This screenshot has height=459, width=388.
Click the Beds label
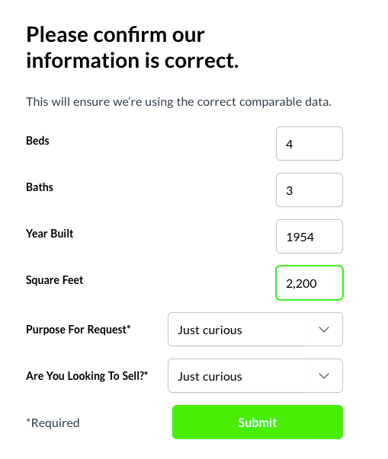[38, 141]
